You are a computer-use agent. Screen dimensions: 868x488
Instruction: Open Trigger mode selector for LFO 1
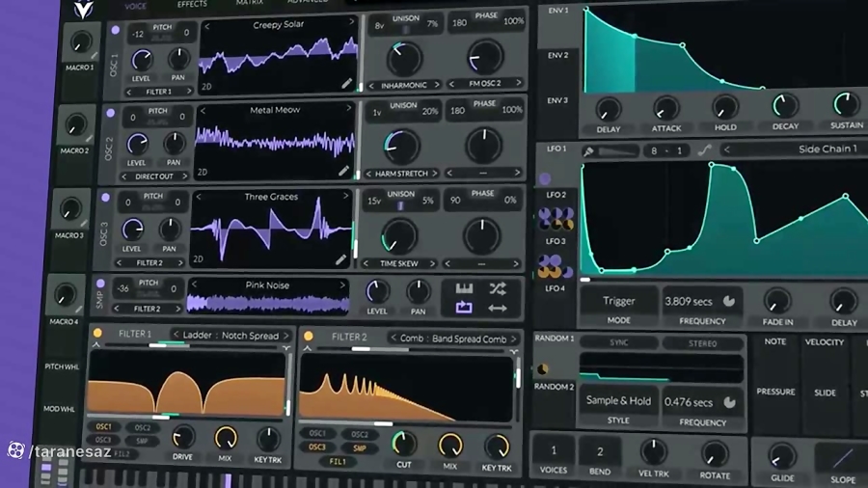(619, 301)
